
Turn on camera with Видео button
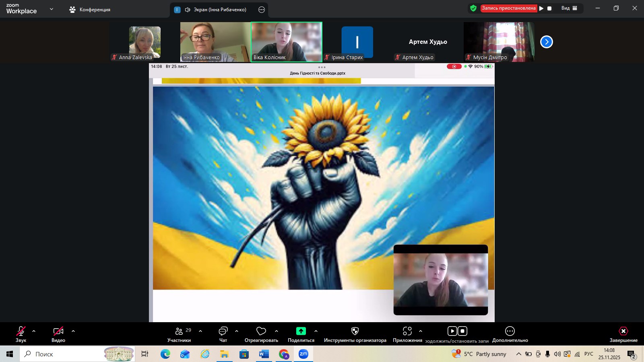point(58,331)
